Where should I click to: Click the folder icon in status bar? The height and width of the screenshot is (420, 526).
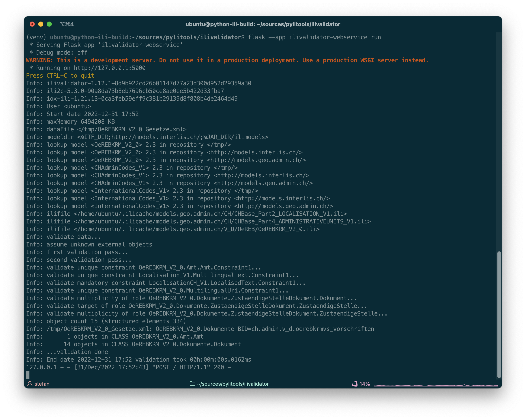[192, 384]
